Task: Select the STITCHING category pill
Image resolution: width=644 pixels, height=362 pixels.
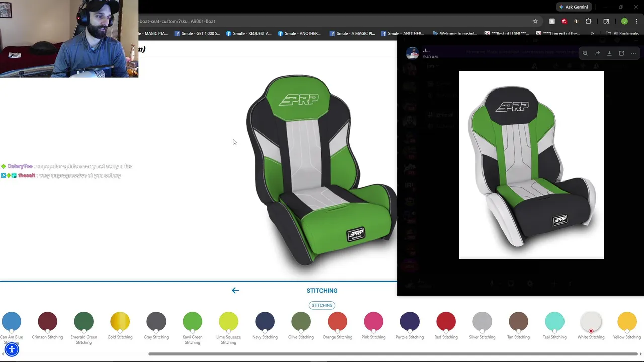Action: [x=322, y=305]
